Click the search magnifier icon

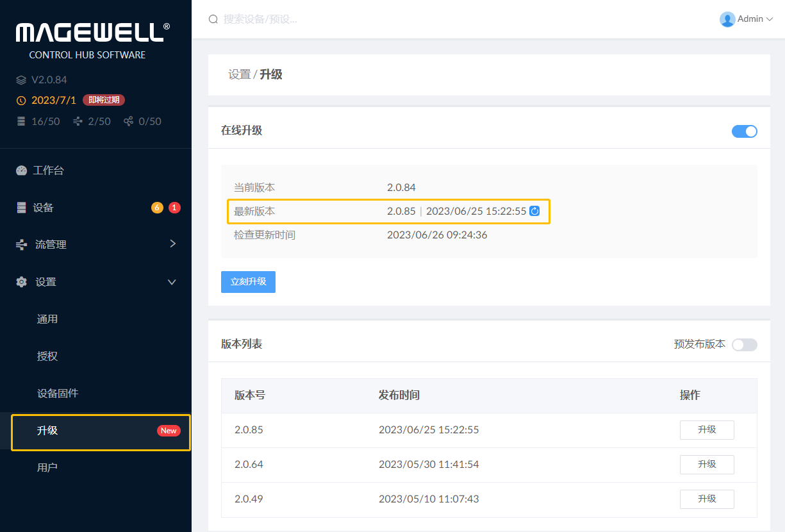213,19
